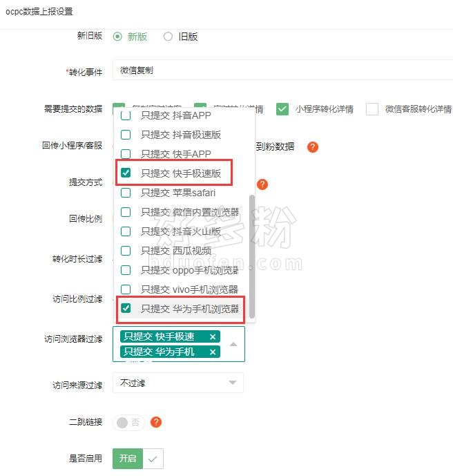Click help icon next to 到粉数据
The width and height of the screenshot is (453, 476).
click(313, 147)
